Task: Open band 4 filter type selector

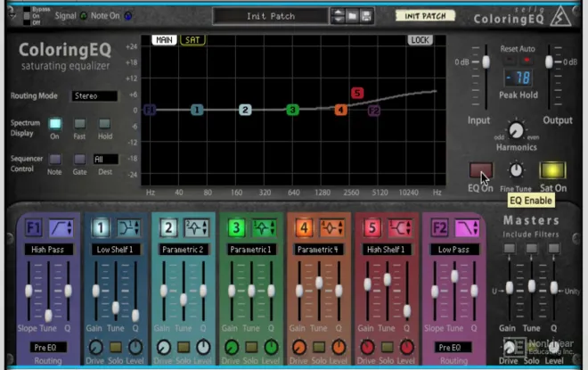Action: pyautogui.click(x=332, y=227)
